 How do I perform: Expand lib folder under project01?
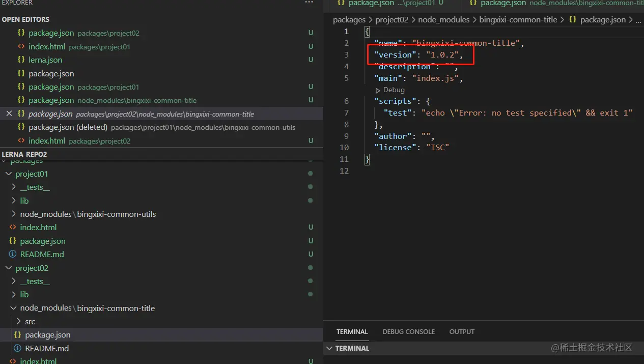pyautogui.click(x=13, y=201)
